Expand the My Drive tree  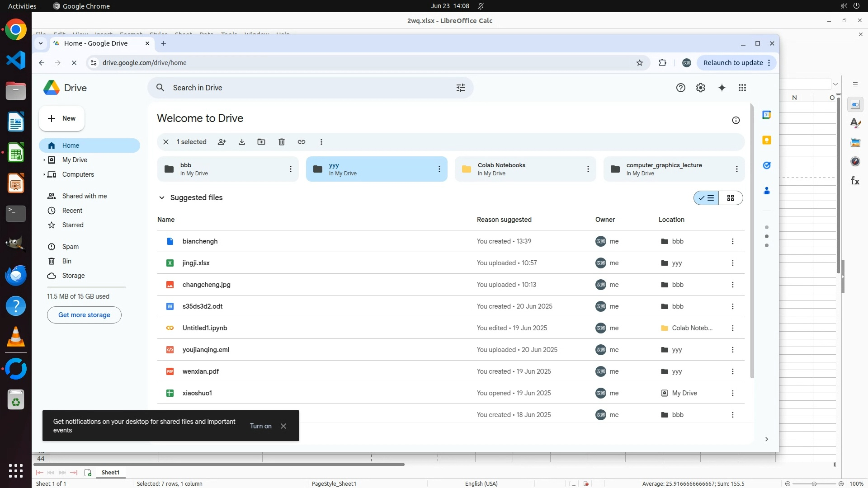click(44, 160)
